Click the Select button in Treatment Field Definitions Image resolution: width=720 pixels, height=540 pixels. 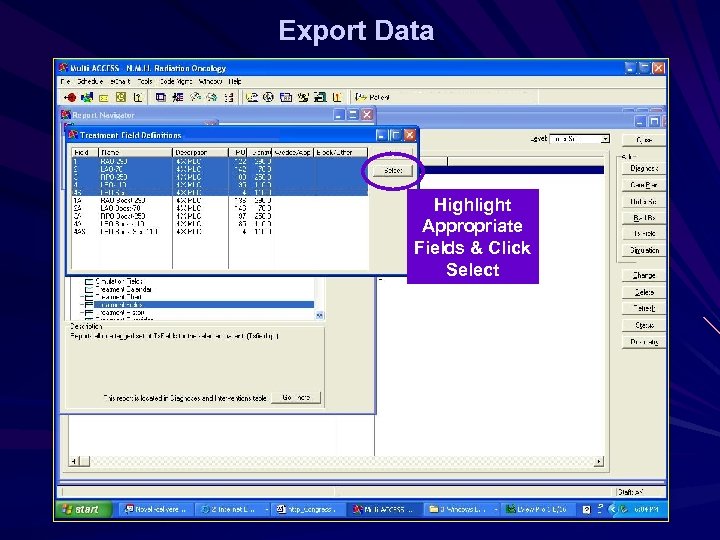(x=393, y=171)
